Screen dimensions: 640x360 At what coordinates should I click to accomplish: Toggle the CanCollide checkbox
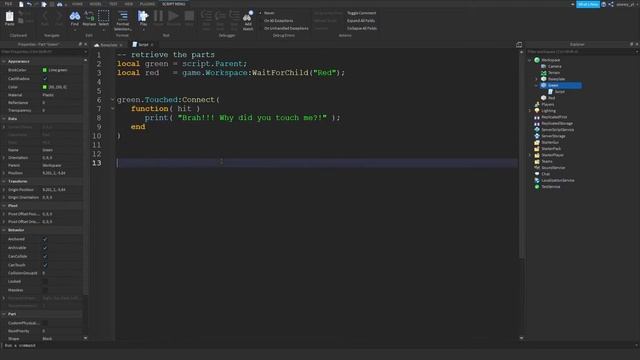point(45,256)
